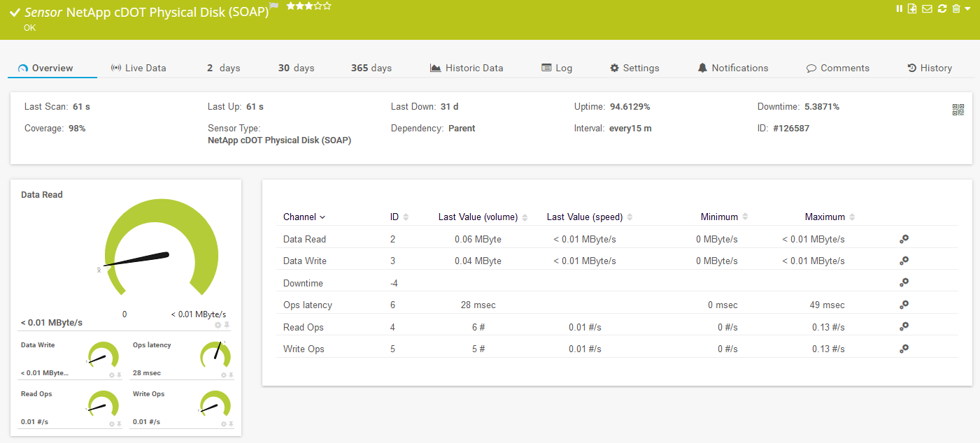The width and height of the screenshot is (980, 443).
Task: Click the Data Read channel name
Action: point(304,239)
